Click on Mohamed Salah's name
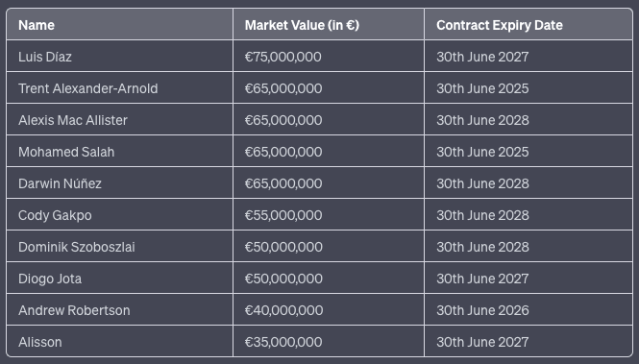The image size is (639, 364). point(66,152)
